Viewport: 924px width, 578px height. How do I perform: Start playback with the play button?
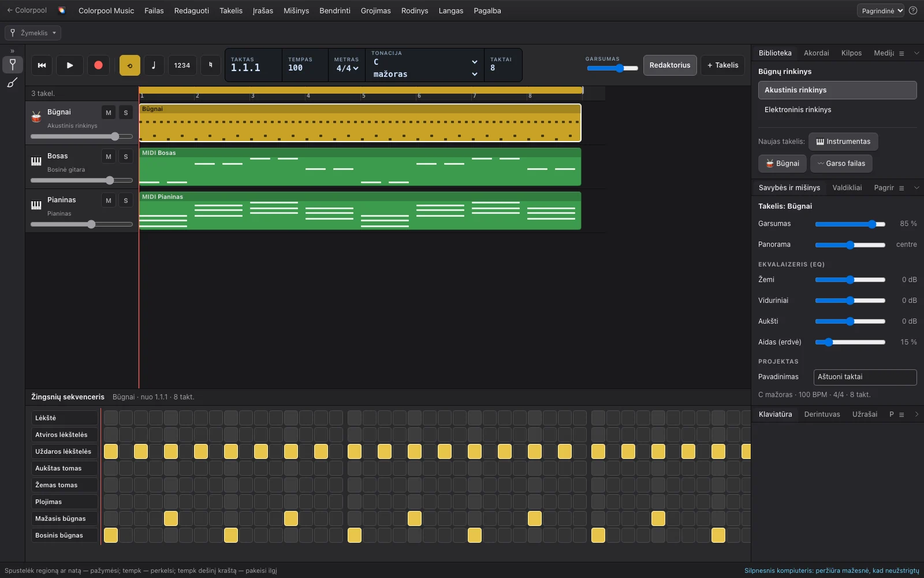pyautogui.click(x=70, y=65)
